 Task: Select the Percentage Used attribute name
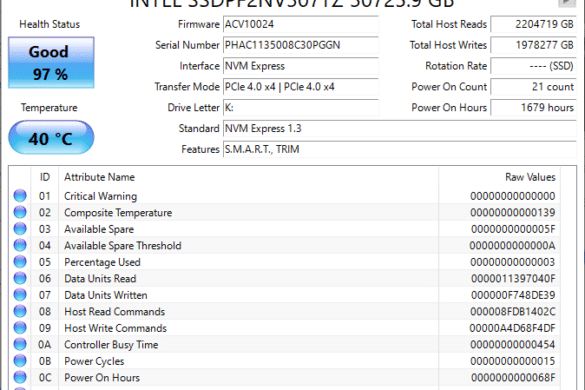(102, 262)
